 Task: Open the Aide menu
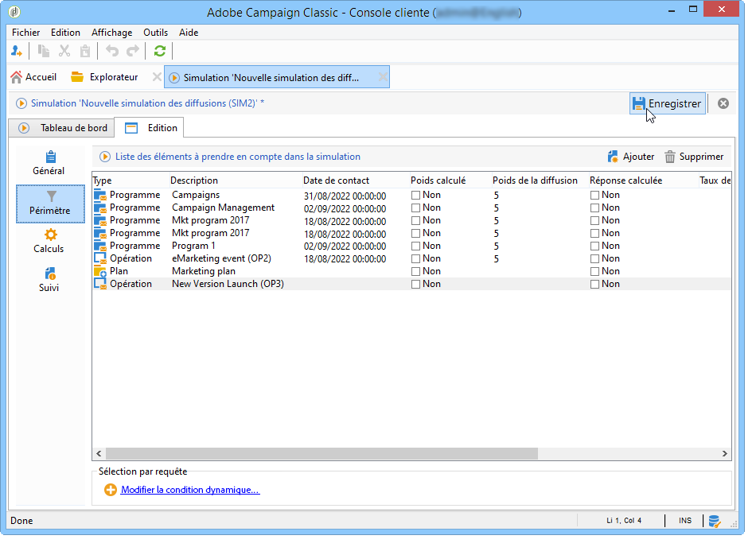(x=189, y=33)
